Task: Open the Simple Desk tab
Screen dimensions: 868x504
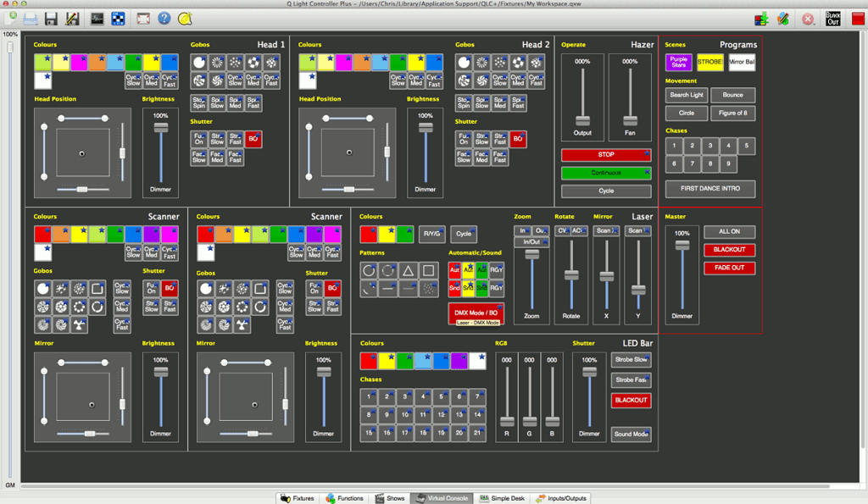Action: click(x=501, y=498)
